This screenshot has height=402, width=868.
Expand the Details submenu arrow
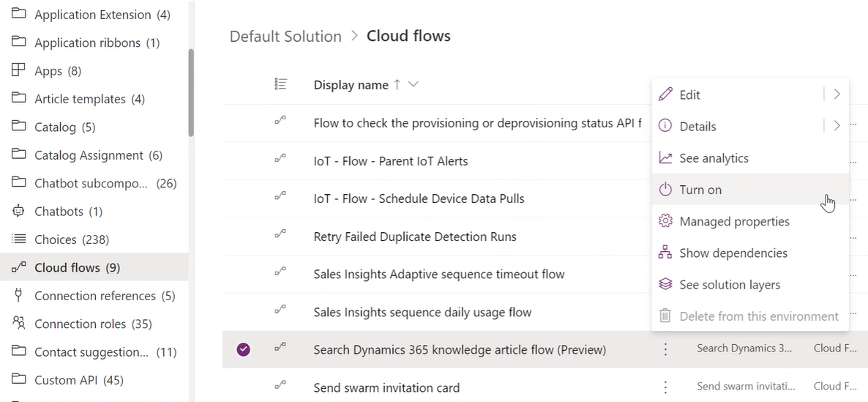tap(837, 126)
